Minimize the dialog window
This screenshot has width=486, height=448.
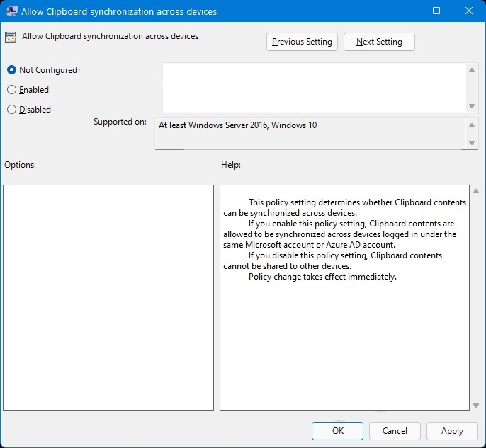pyautogui.click(x=404, y=11)
